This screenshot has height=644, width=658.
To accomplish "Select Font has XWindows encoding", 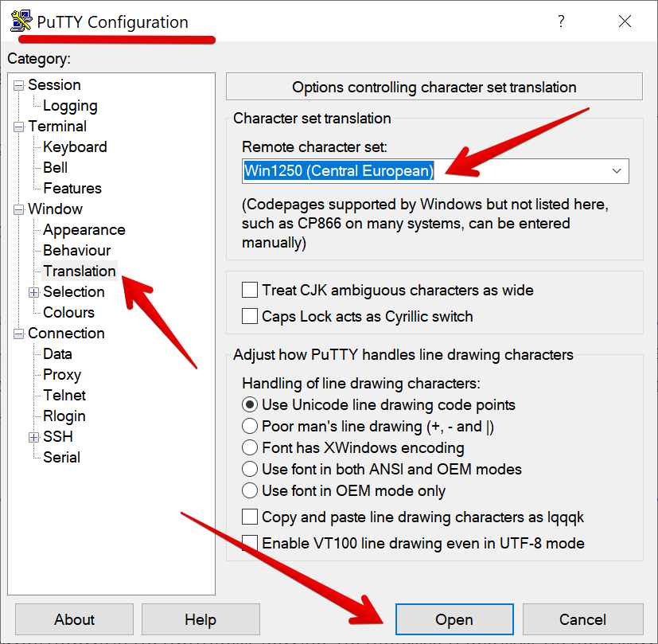I will click(x=250, y=447).
